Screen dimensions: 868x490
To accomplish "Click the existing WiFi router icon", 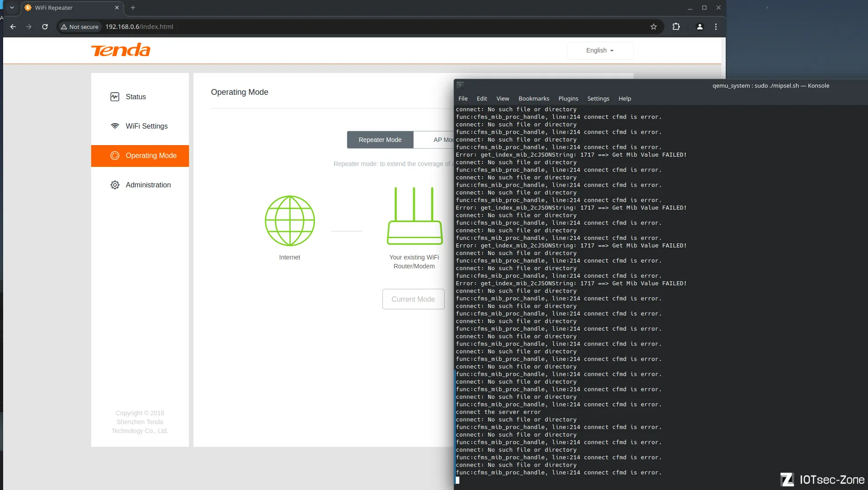I will [x=414, y=216].
